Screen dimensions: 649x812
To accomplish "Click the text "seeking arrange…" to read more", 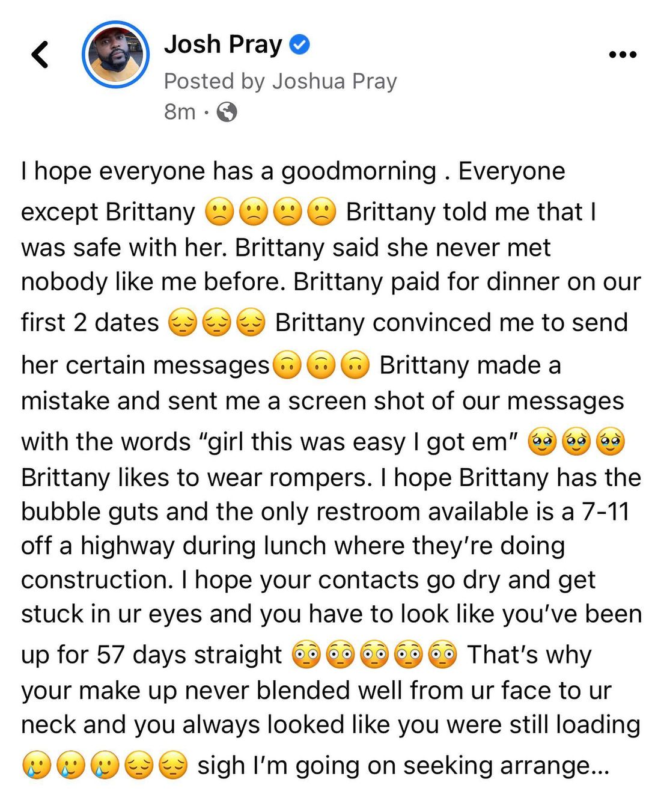I will (x=506, y=766).
